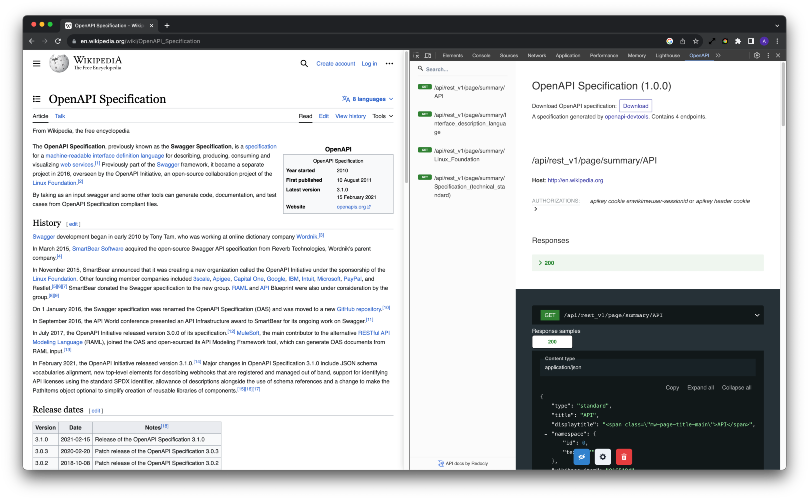Copy the response sample JSON
This screenshot has width=809, height=500.
click(x=672, y=388)
